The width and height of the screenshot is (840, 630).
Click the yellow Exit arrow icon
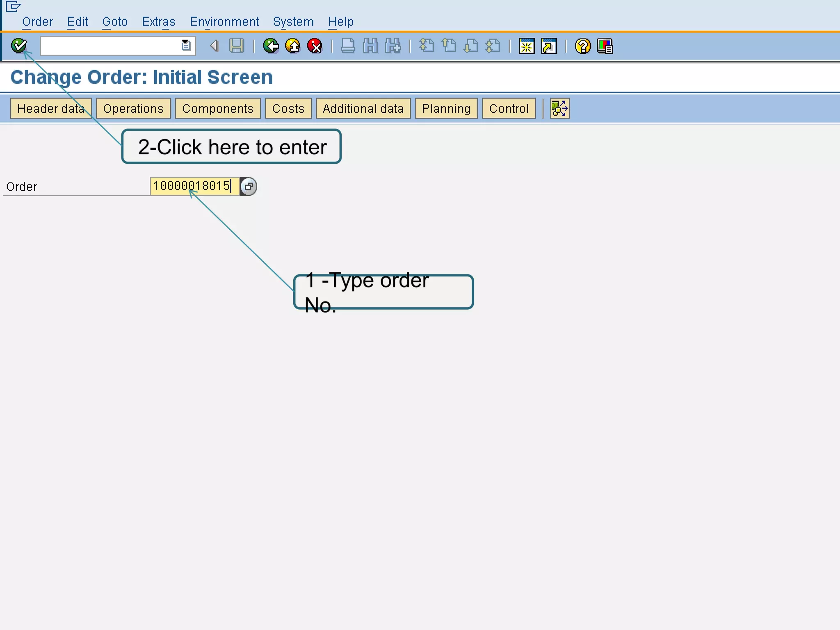pos(292,46)
